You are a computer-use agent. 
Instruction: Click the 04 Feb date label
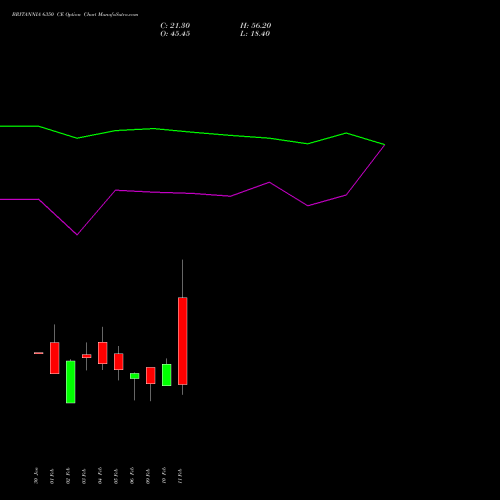click(x=100, y=476)
